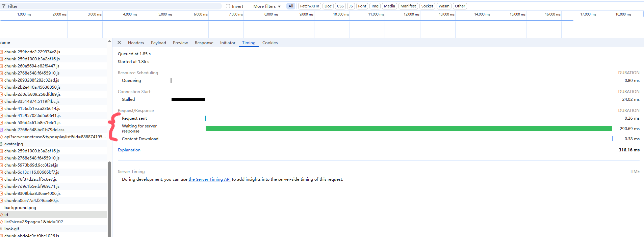Screen dimensions: 644x237
Task: Click the look.gif file icon
Action: click(x=1, y=229)
